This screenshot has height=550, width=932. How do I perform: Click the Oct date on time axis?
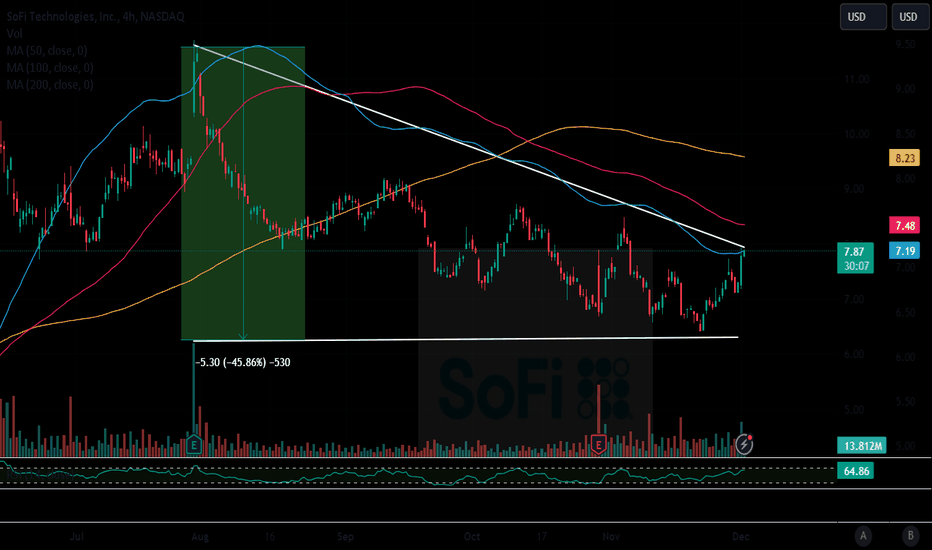[472, 536]
